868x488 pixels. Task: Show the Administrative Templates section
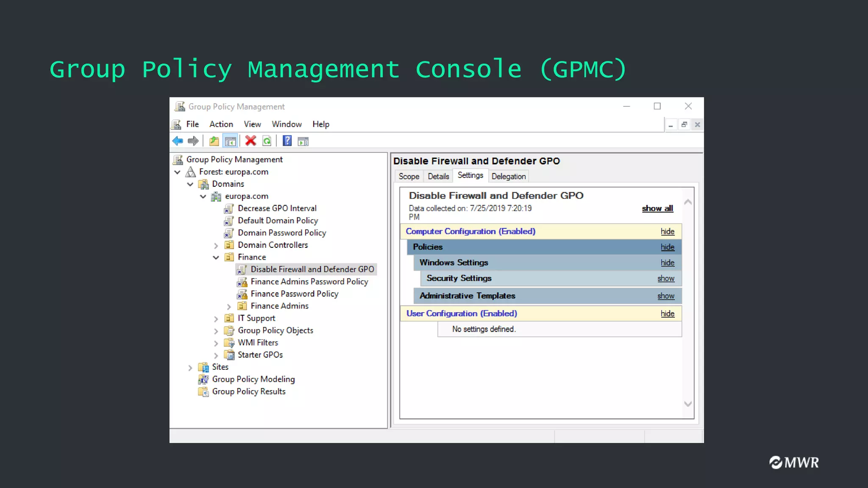(666, 296)
